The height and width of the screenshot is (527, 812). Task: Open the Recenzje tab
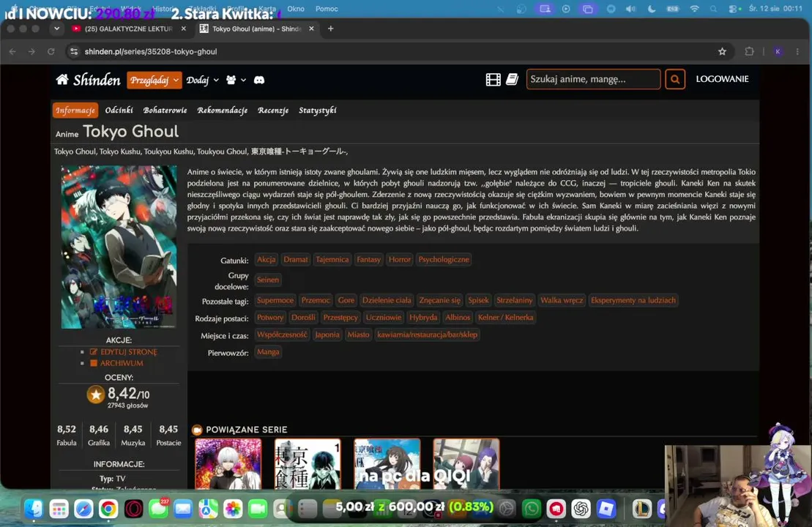click(273, 110)
